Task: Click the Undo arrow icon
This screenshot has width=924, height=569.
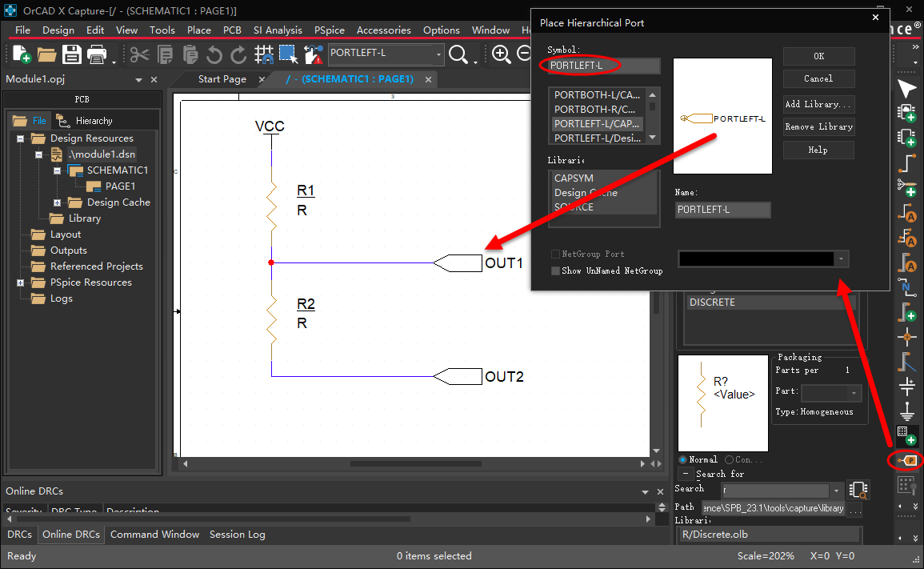Action: pyautogui.click(x=214, y=55)
